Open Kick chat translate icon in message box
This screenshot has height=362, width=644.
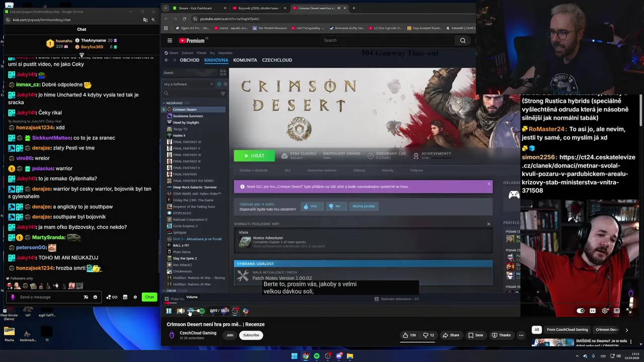[x=86, y=297]
